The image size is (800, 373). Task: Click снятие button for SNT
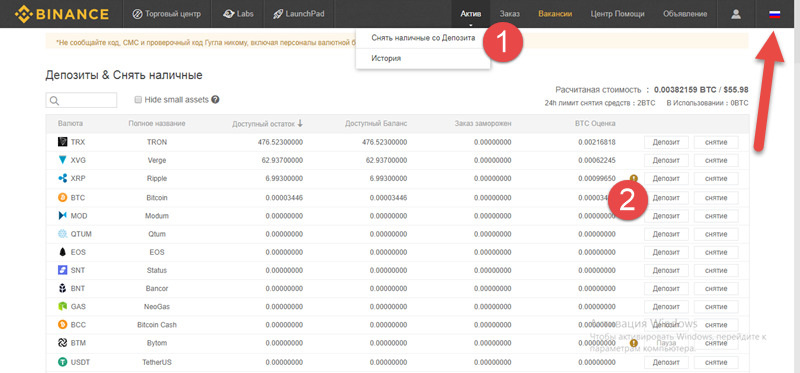(716, 270)
